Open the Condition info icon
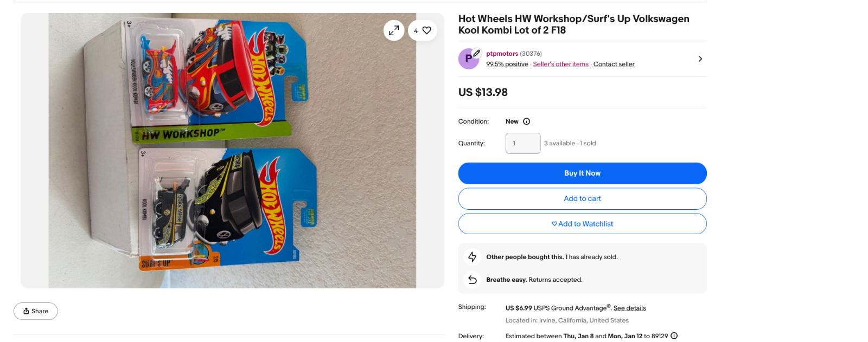This screenshot has width=868, height=342. [x=526, y=121]
